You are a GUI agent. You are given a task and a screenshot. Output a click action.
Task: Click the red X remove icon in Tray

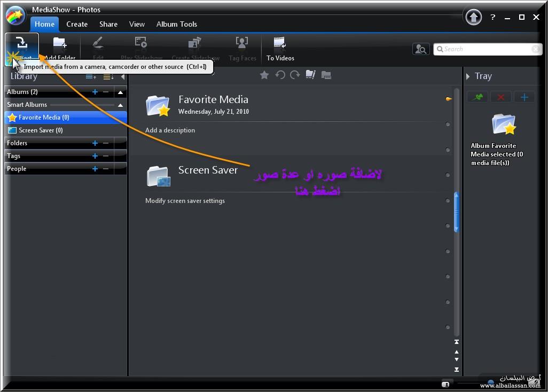tap(501, 97)
